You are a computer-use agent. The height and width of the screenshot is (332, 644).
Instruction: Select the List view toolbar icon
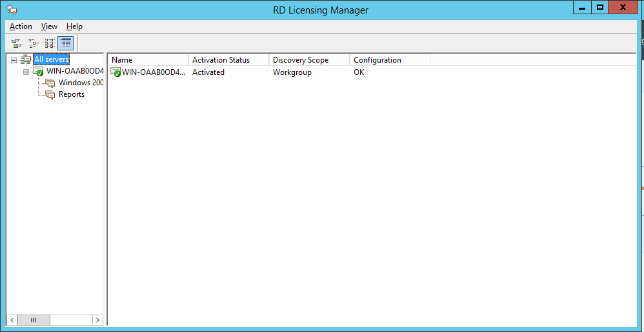(50, 43)
